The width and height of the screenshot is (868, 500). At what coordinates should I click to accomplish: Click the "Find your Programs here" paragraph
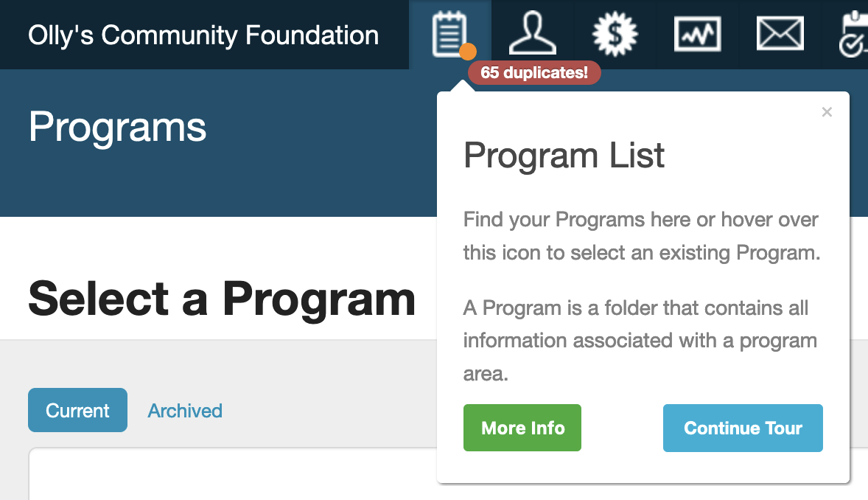pos(640,236)
